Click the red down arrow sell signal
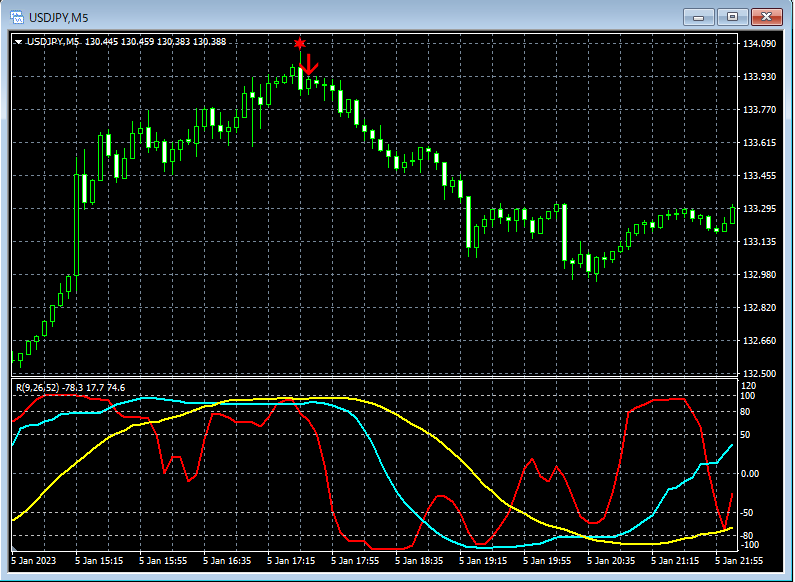795x582 pixels. 310,65
